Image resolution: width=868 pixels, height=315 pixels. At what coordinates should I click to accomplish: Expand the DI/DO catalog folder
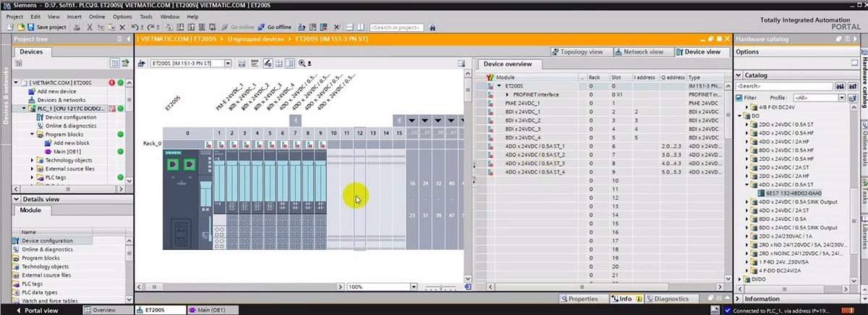click(x=739, y=280)
